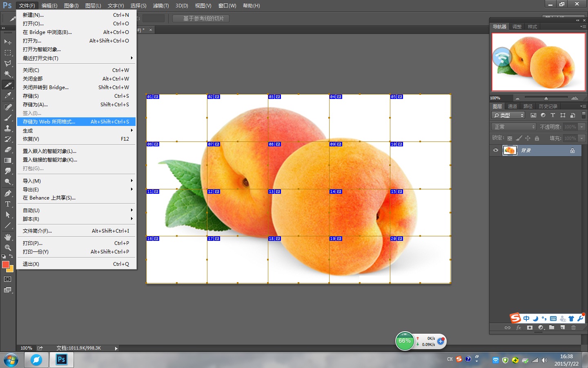The width and height of the screenshot is (588, 368).
Task: Click the Pen tool icon
Action: pyautogui.click(x=7, y=193)
